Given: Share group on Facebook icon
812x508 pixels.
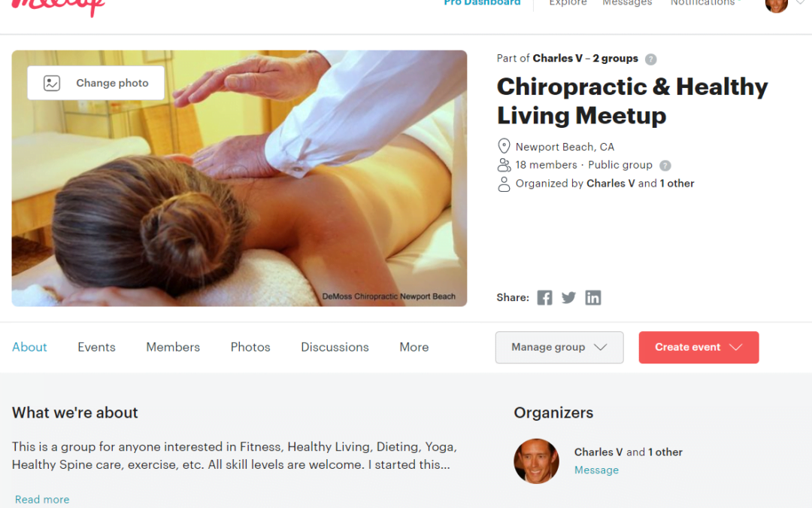Looking at the screenshot, I should click(x=544, y=297).
